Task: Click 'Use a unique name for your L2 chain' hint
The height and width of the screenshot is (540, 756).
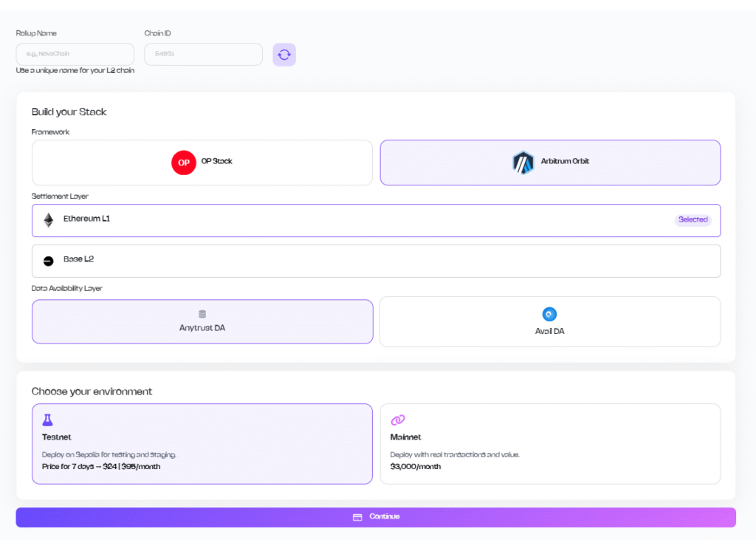Action: pos(75,70)
